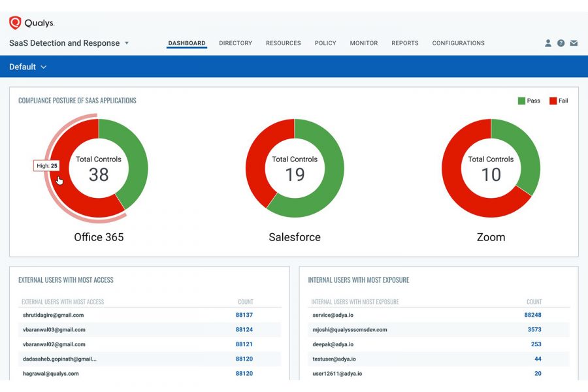The image size is (588, 392).
Task: Select user deepak@adya.io row text
Action: [x=333, y=344]
